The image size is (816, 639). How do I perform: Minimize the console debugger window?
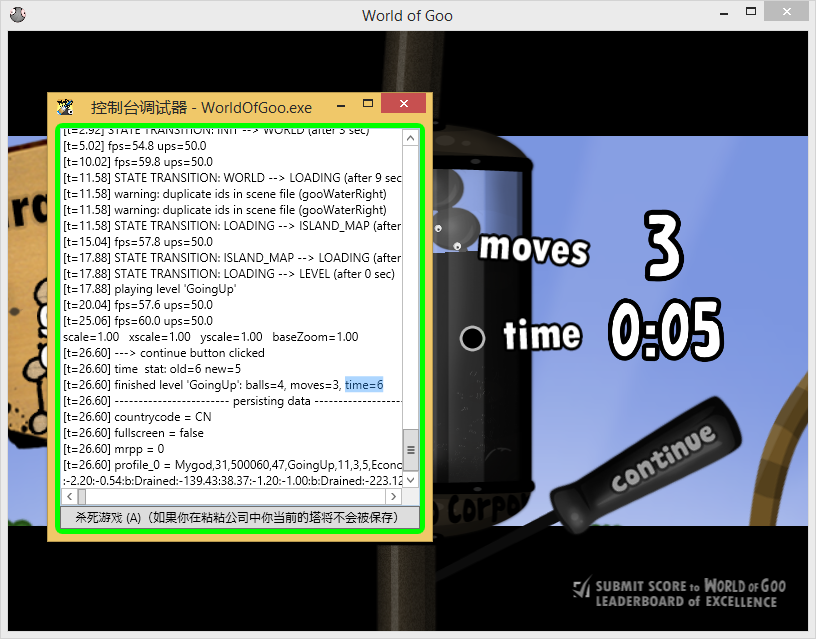pos(338,104)
